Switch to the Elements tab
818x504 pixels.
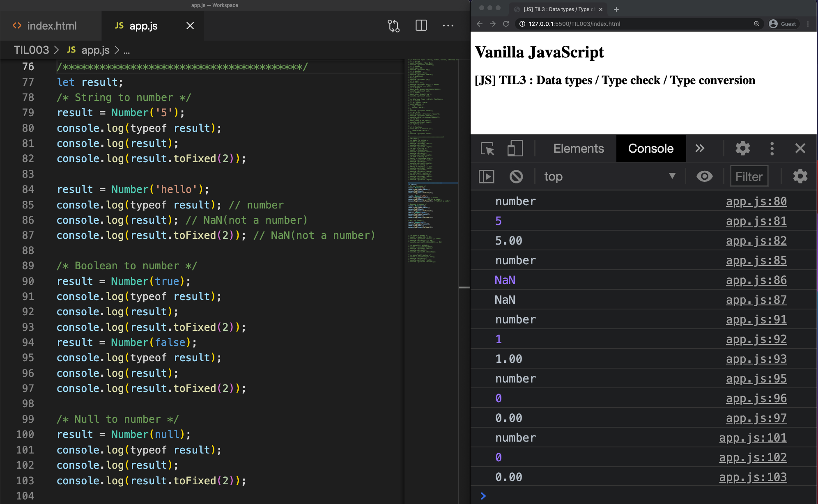coord(578,148)
